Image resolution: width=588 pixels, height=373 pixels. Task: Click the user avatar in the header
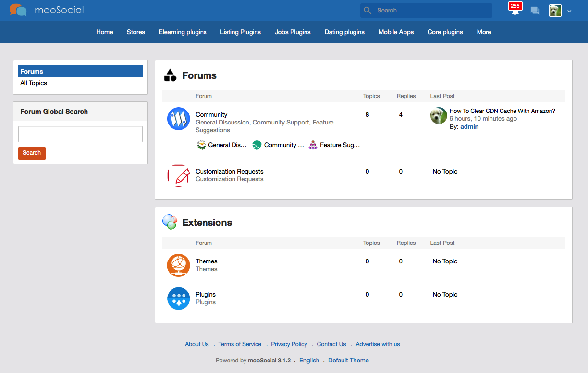click(x=555, y=11)
